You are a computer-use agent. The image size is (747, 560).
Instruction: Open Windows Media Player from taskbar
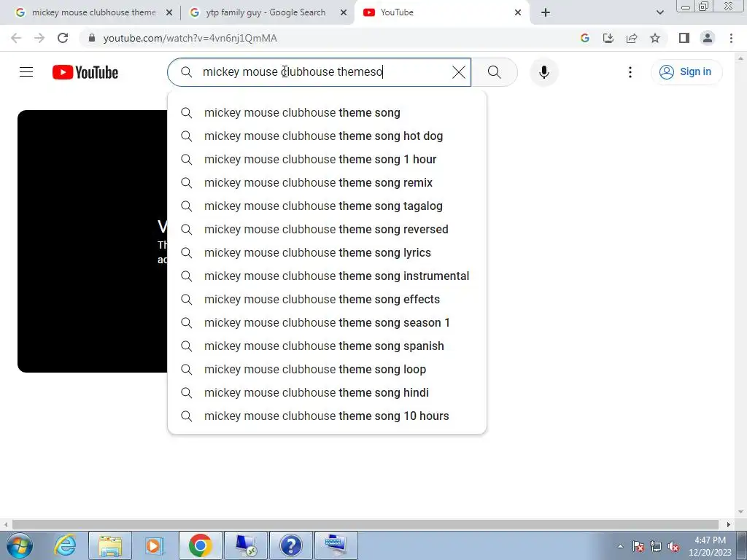coord(155,545)
